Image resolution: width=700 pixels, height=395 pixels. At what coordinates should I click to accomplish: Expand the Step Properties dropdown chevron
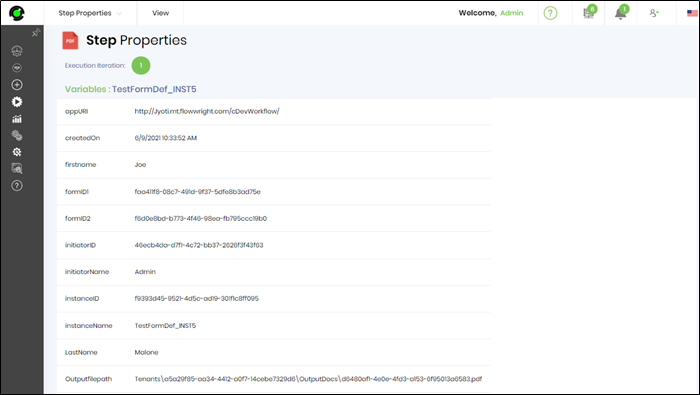coord(119,14)
